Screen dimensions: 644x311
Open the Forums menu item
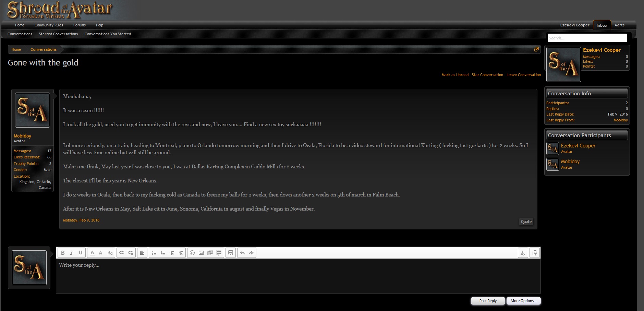tap(79, 25)
